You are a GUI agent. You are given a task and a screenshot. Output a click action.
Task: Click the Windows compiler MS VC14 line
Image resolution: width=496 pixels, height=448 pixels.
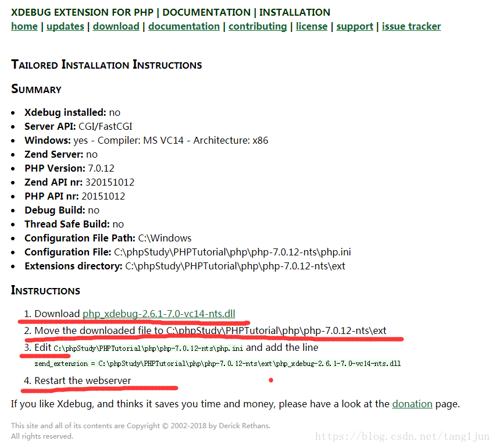(147, 140)
